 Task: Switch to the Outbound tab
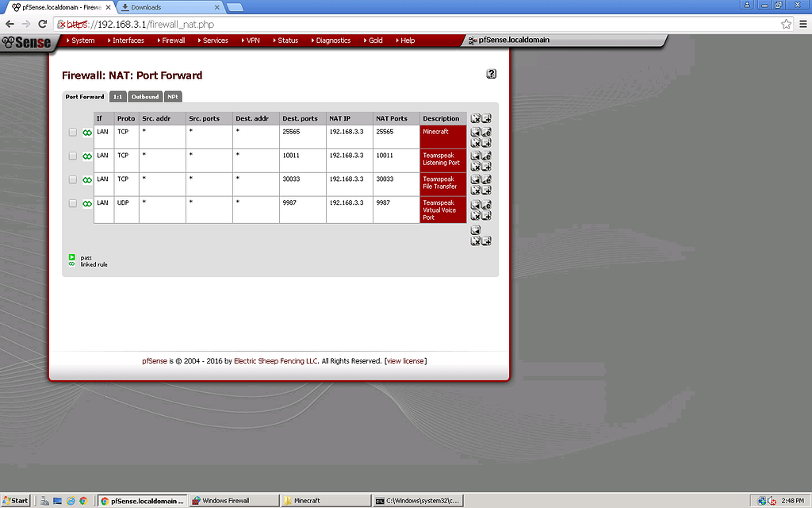tap(144, 96)
